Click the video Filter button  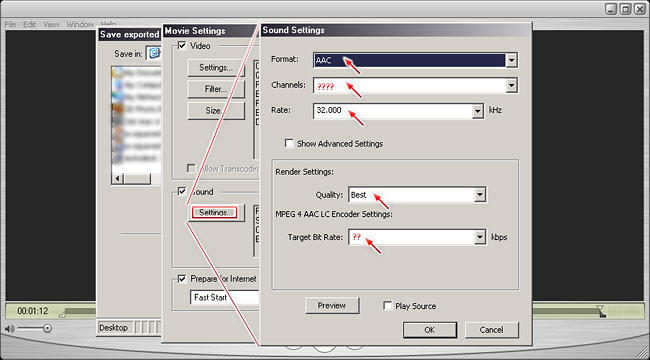point(216,89)
